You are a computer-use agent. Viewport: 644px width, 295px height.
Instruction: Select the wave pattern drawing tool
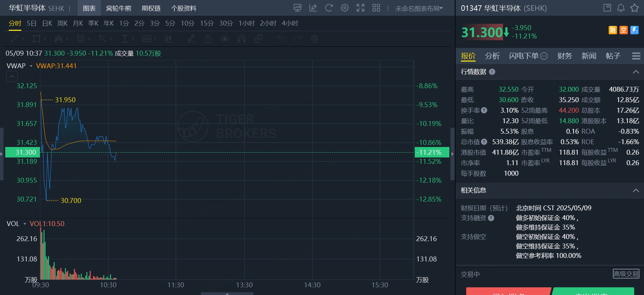(x=58, y=39)
